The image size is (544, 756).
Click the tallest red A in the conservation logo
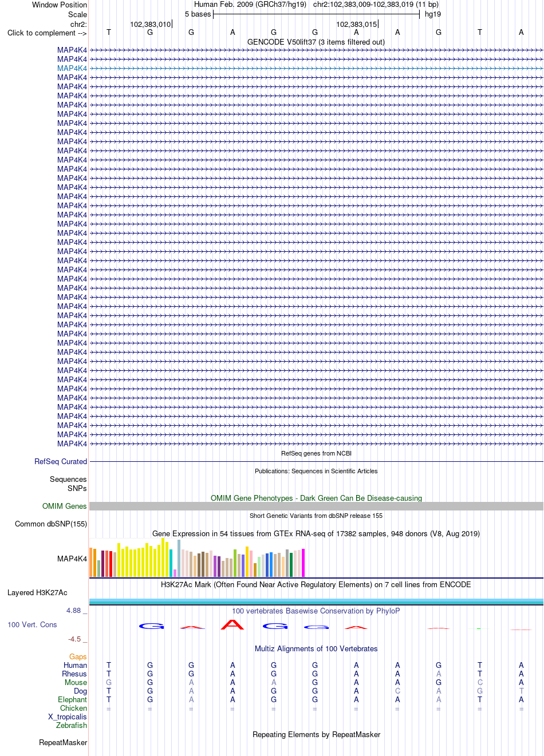point(232,625)
